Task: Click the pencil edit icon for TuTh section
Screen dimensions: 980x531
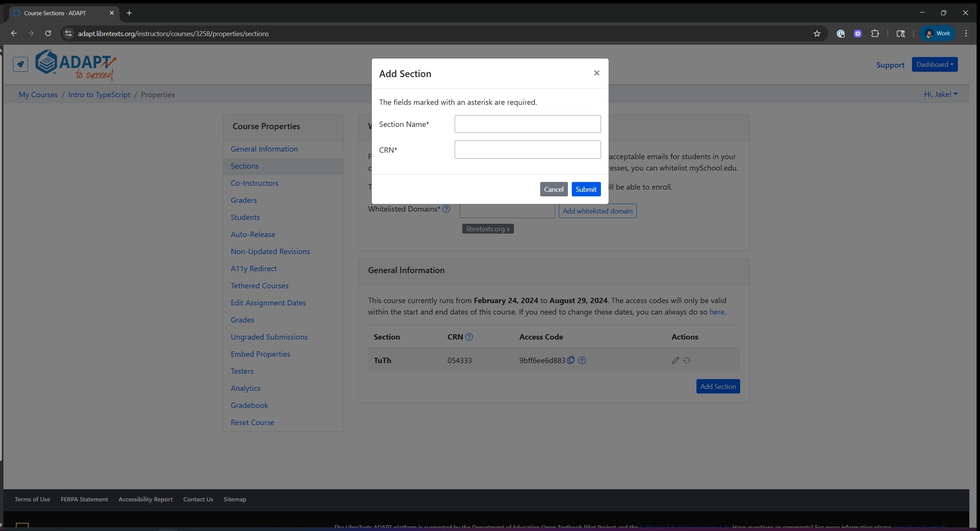Action: (675, 361)
